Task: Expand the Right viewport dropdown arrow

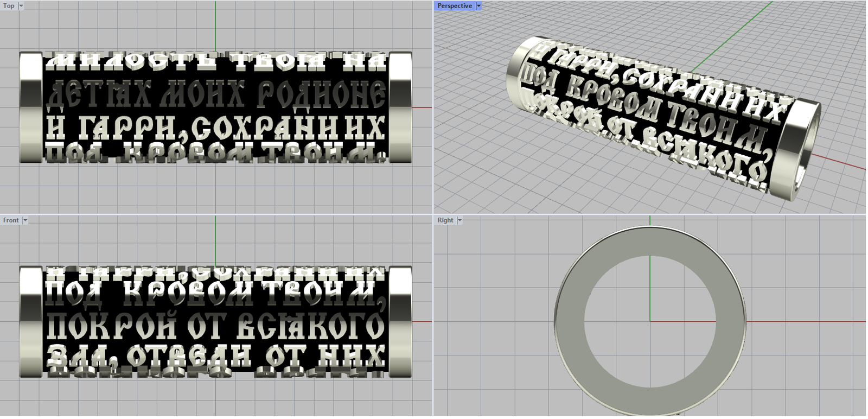Action: click(x=459, y=220)
